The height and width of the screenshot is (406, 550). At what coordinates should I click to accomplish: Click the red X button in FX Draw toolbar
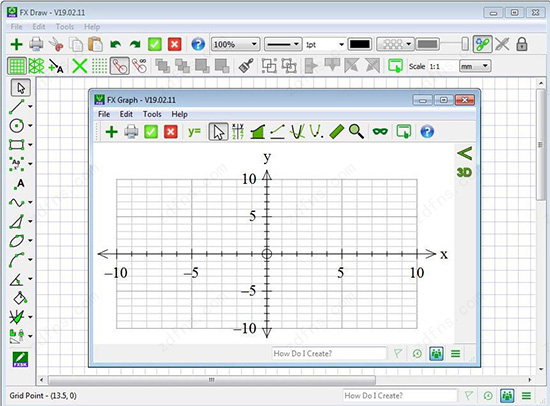174,44
